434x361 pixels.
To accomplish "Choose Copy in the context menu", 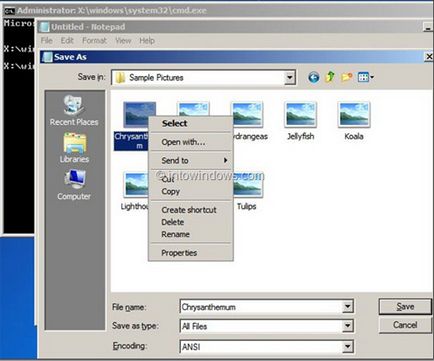I will [x=190, y=191].
